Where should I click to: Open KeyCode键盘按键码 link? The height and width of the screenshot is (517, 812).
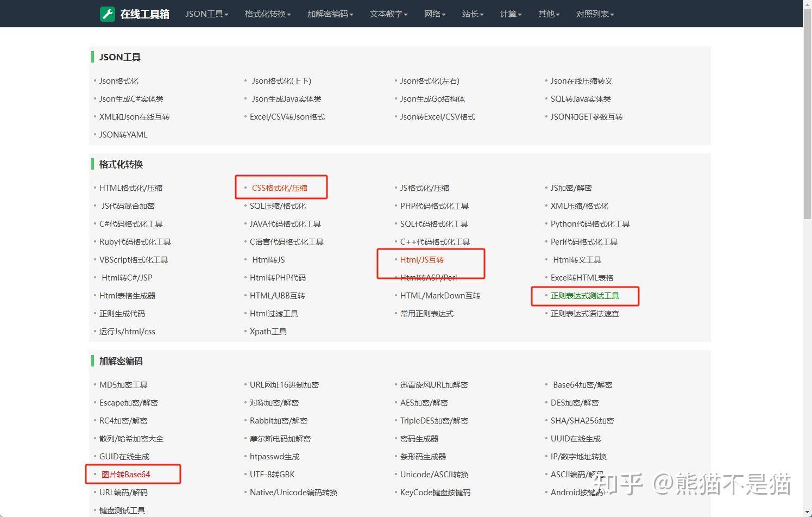coord(436,493)
